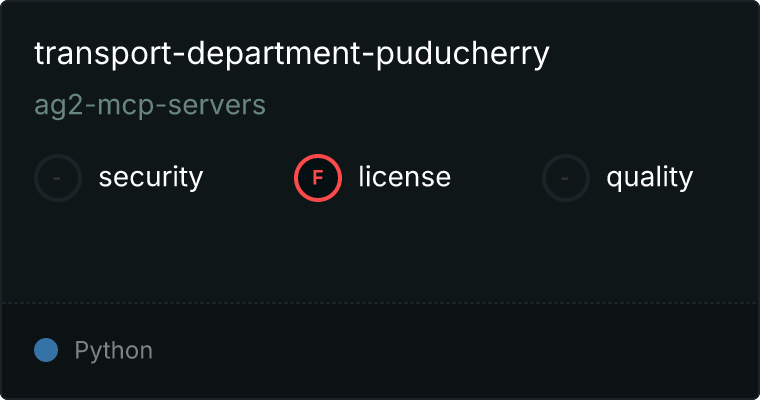Select the security label text
The width and height of the screenshot is (760, 400).
151,177
